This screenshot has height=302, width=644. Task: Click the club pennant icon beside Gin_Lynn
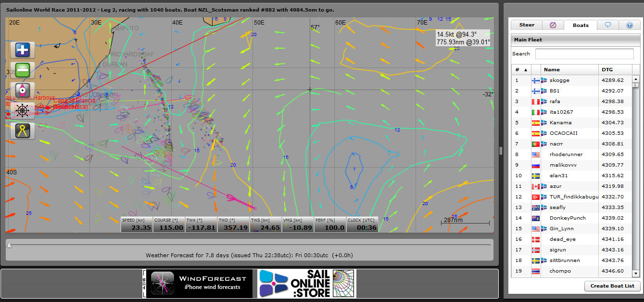point(544,229)
